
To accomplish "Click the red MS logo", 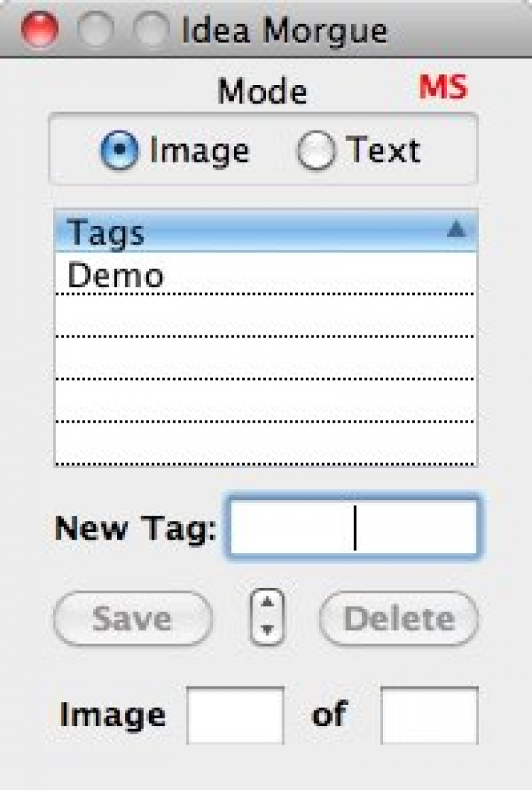I will pos(443,88).
